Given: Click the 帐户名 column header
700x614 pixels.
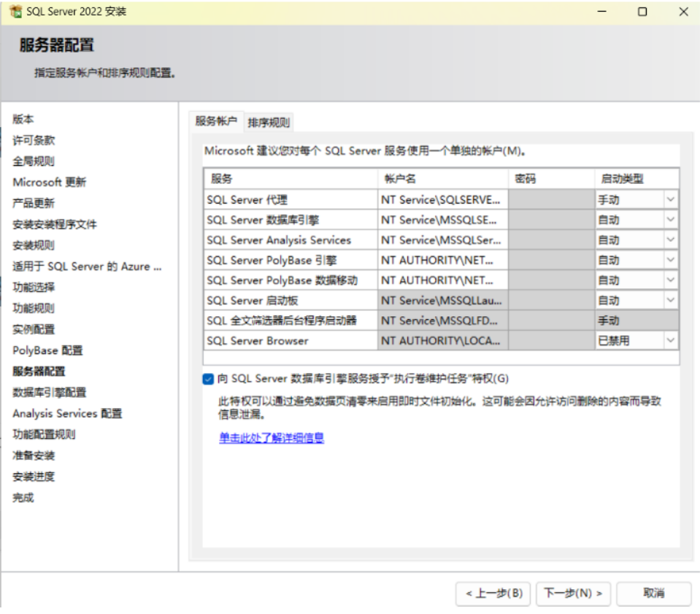Looking at the screenshot, I should point(443,179).
